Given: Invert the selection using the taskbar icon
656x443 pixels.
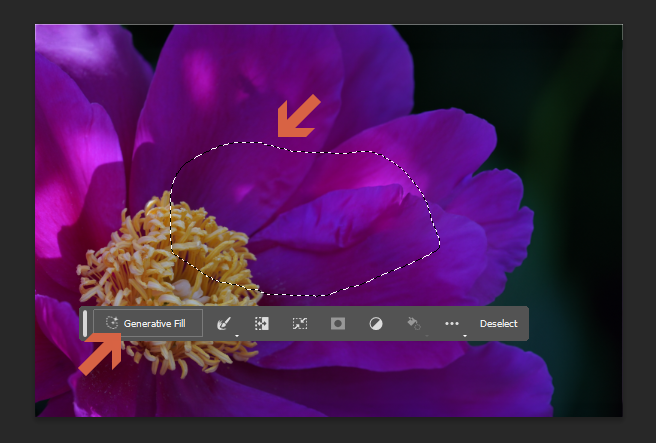Looking at the screenshot, I should [x=262, y=323].
